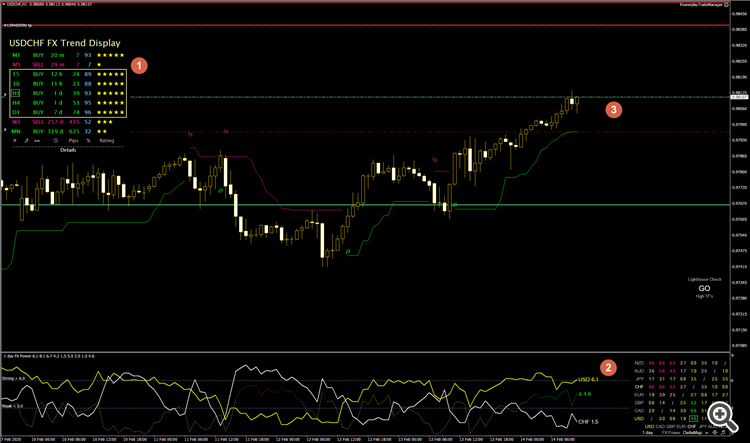The image size is (750, 443).
Task: Click the % column header in Trend Display
Action: [88, 141]
